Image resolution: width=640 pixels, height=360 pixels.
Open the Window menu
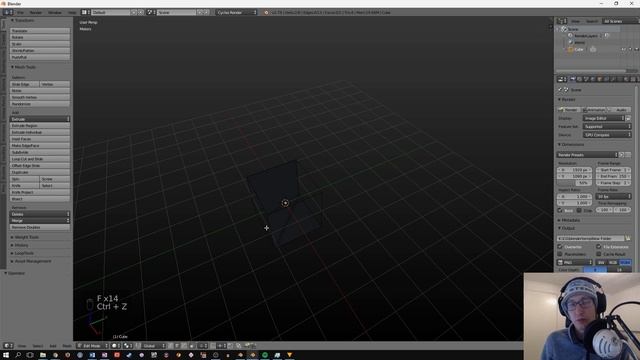[55, 12]
